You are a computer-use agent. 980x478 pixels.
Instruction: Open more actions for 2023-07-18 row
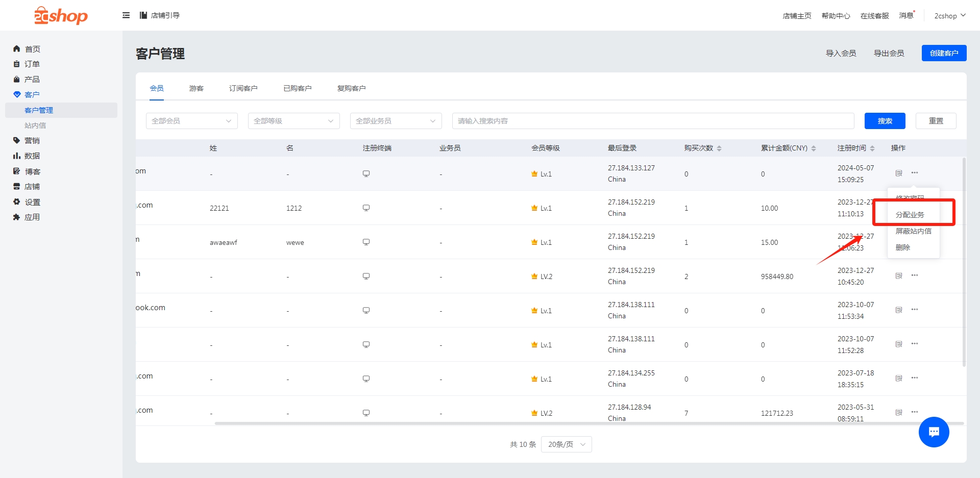click(x=915, y=378)
